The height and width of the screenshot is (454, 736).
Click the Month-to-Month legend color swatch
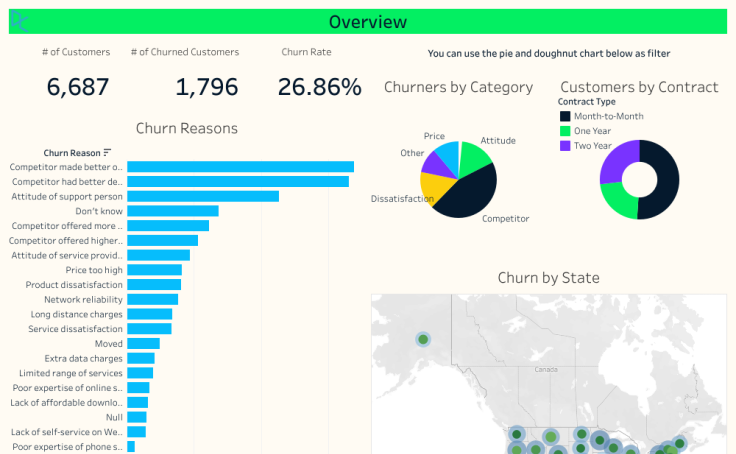pos(565,117)
